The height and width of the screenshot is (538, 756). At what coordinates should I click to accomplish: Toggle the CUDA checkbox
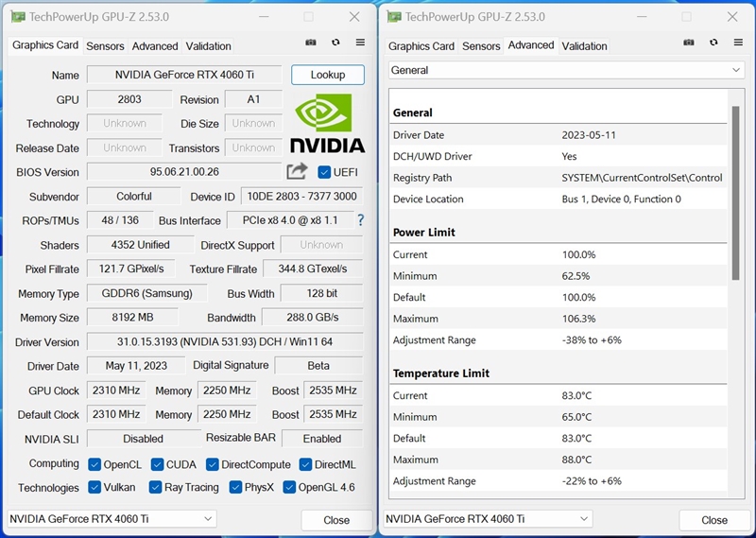tap(157, 464)
